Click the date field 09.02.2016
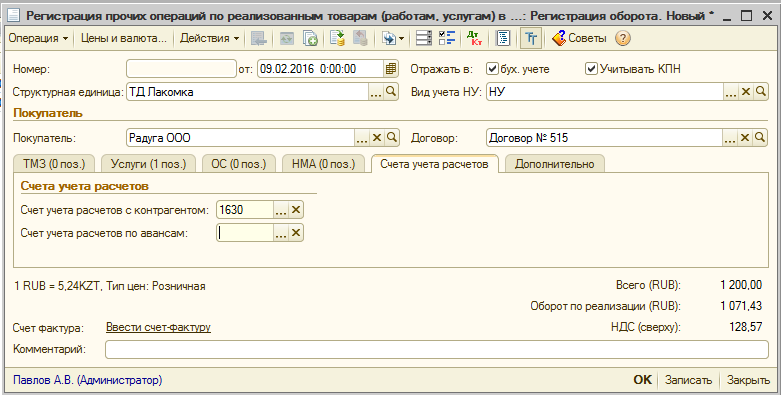The image size is (781, 395). 320,69
